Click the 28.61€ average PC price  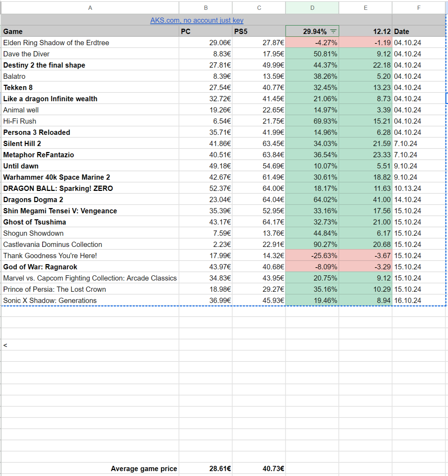tap(206, 469)
